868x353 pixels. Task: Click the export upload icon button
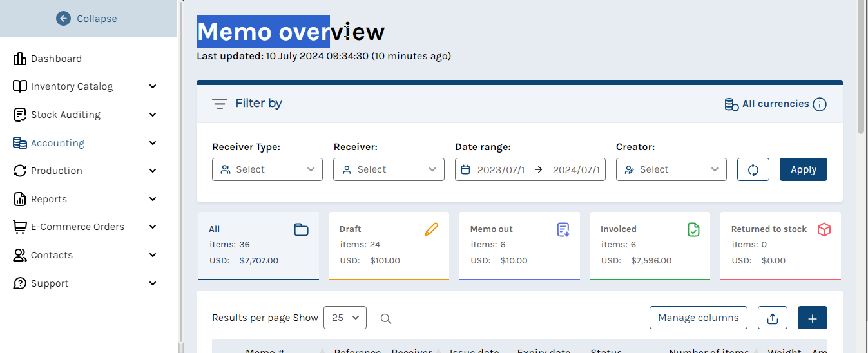[x=773, y=318]
